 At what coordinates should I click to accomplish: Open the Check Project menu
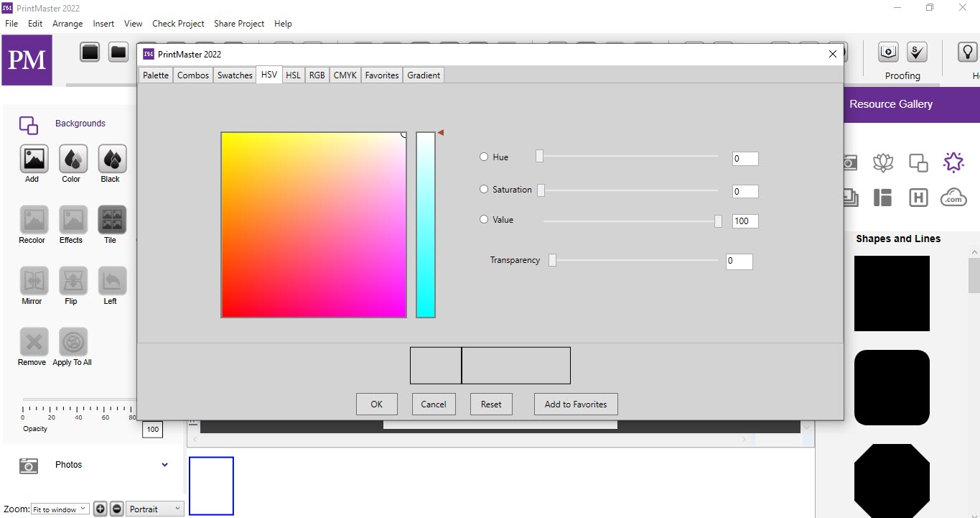[x=178, y=24]
